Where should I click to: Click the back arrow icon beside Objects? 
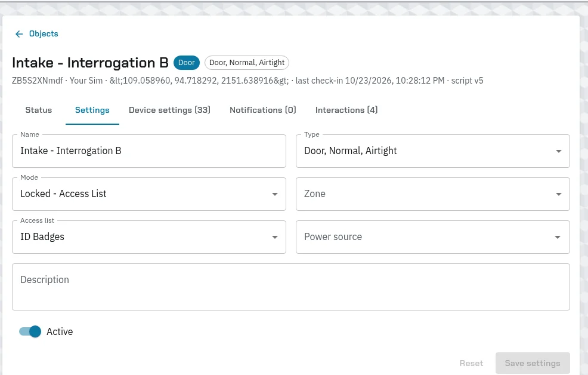point(19,34)
